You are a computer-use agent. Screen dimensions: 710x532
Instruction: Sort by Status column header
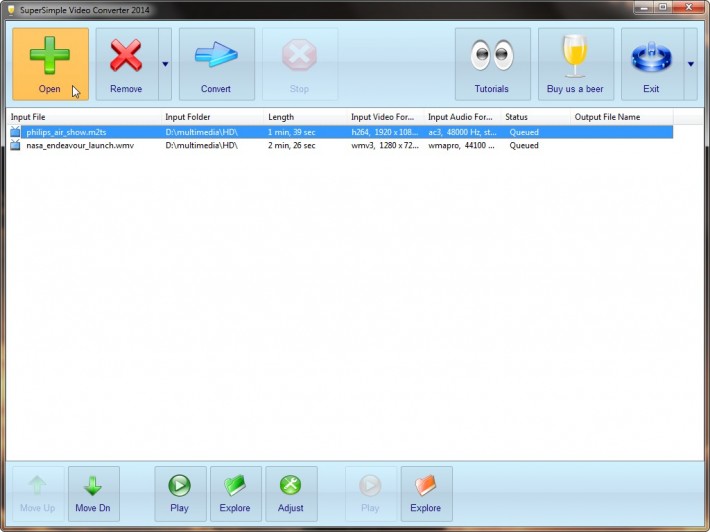536,117
